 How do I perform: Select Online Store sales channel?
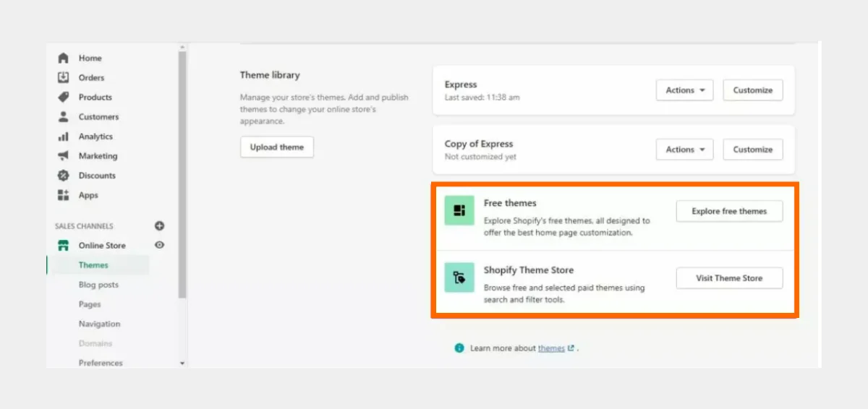[102, 245]
